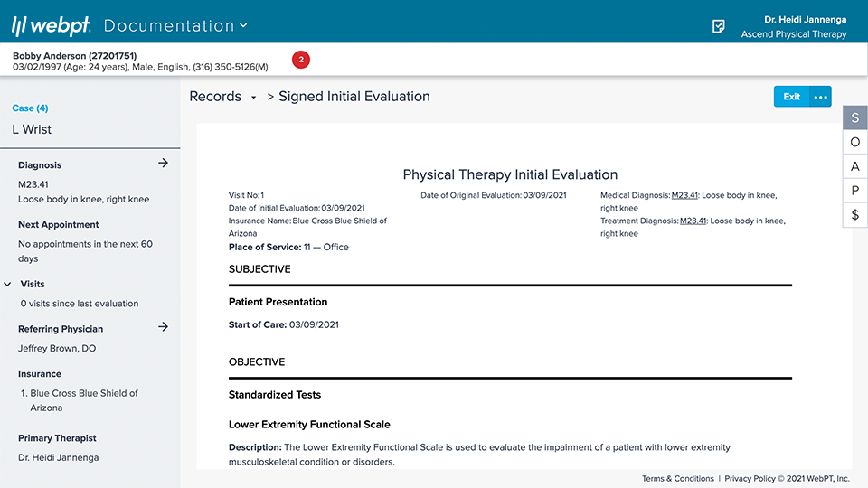Jump to Plan section P tab

pyautogui.click(x=854, y=191)
